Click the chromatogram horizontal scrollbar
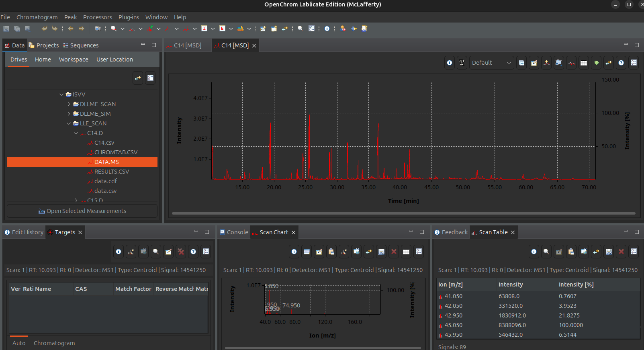This screenshot has width=644, height=350. 403,213
